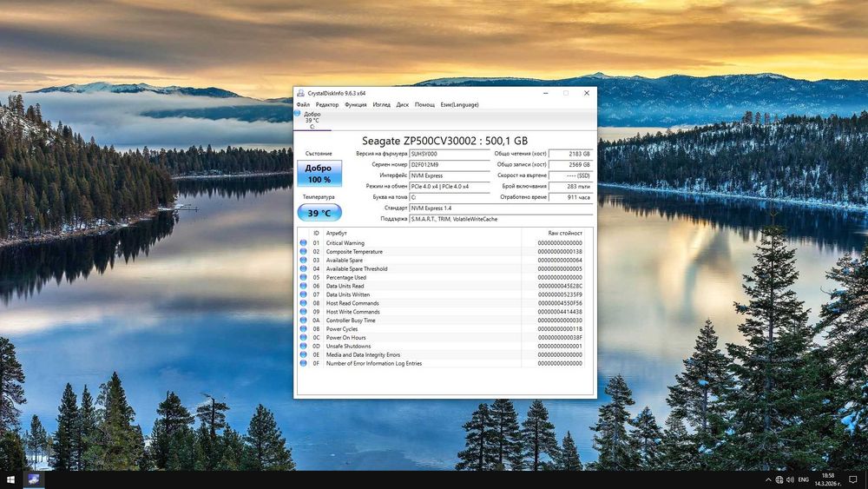The image size is (868, 489).
Task: Click status orb for Controller Busy Time row
Action: point(303,320)
